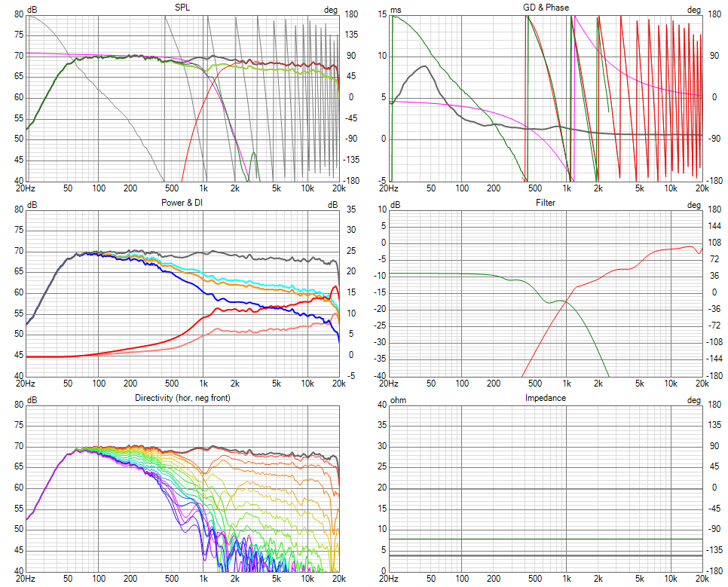Click the 20Hz axis label under SPL chart
This screenshot has height=587, width=728.
point(26,188)
